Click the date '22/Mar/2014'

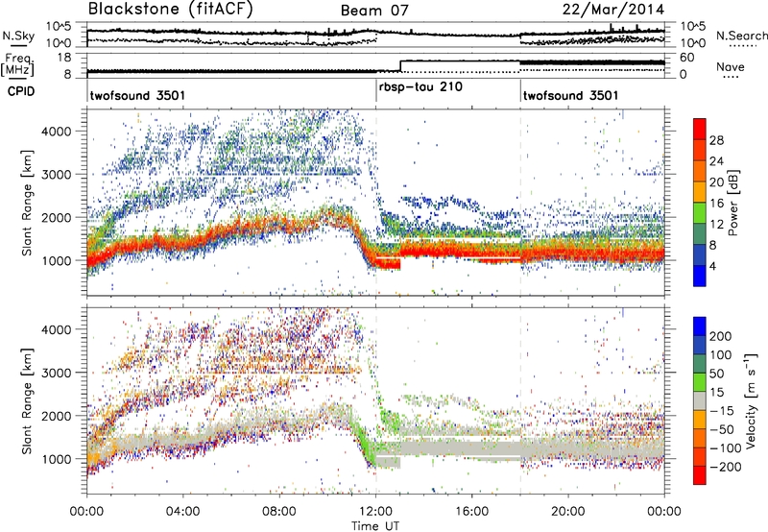613,10
